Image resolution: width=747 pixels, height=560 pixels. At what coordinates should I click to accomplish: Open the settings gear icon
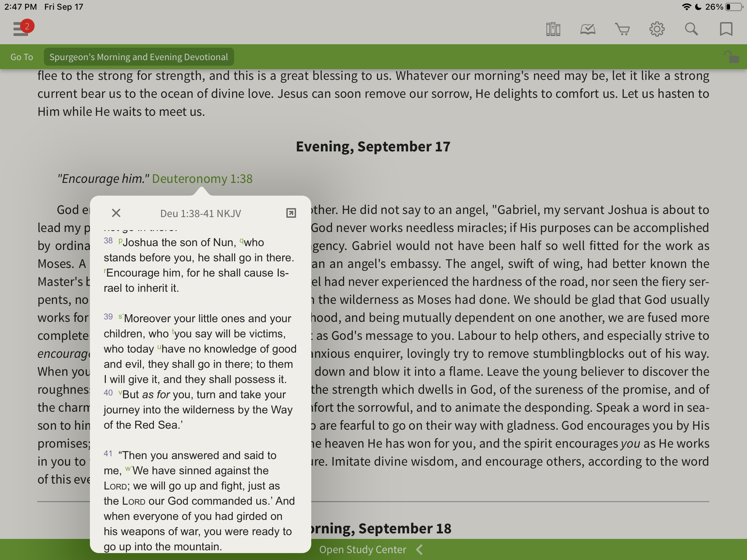tap(657, 28)
